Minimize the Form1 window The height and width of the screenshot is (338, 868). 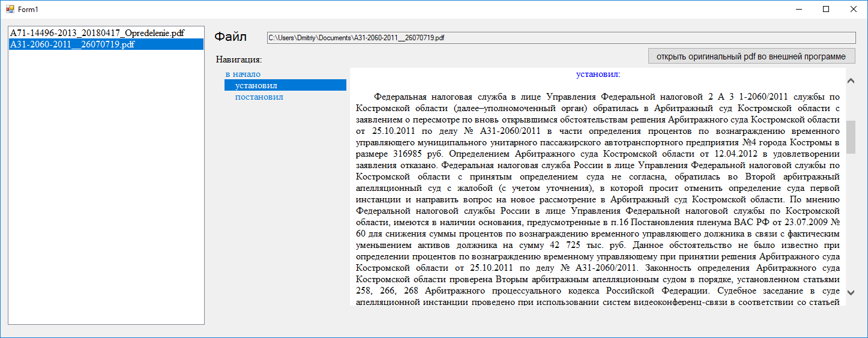point(799,10)
